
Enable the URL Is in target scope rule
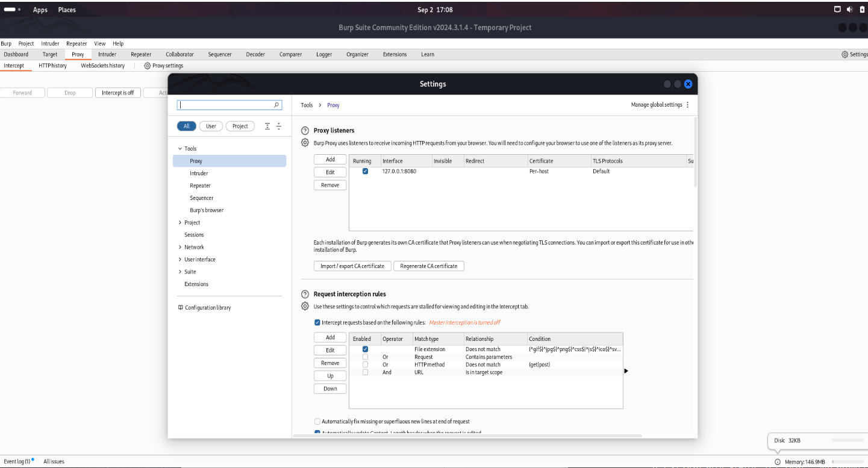pos(365,372)
